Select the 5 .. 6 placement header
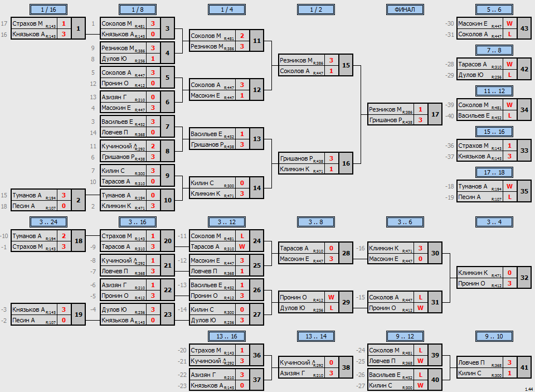 click(494, 9)
